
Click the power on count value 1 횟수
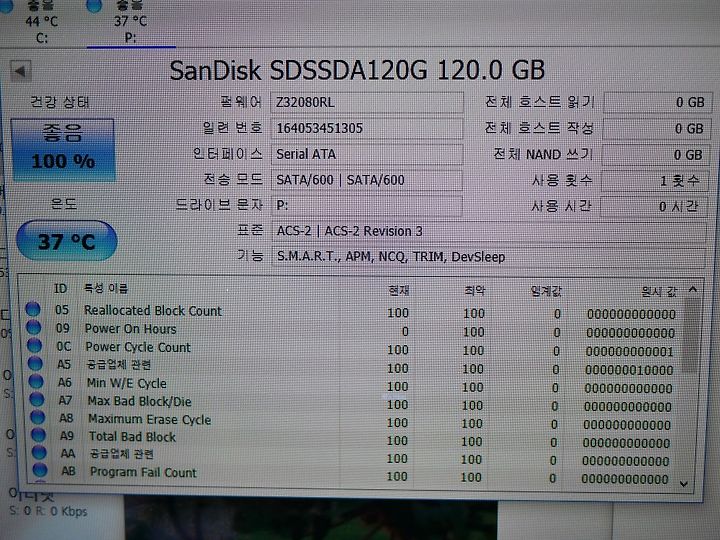click(x=654, y=181)
